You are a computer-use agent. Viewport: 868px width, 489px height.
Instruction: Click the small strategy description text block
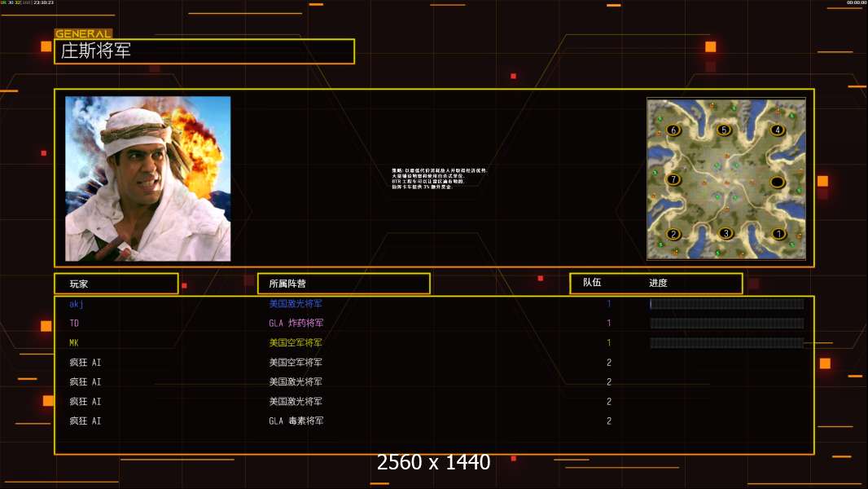[x=440, y=178]
